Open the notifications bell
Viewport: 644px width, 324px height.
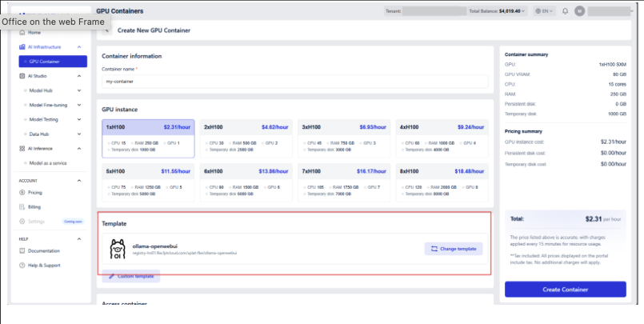tap(565, 11)
